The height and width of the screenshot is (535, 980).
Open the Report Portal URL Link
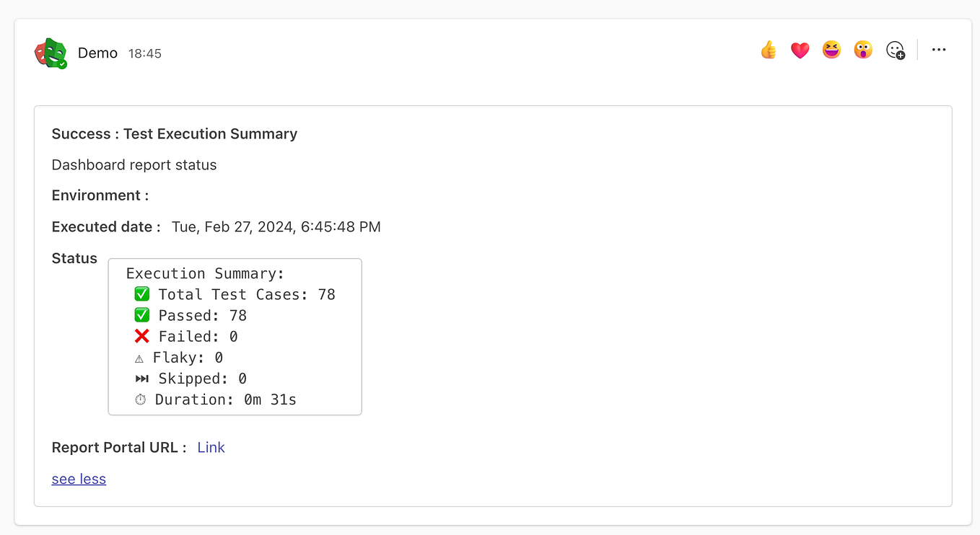[211, 448]
